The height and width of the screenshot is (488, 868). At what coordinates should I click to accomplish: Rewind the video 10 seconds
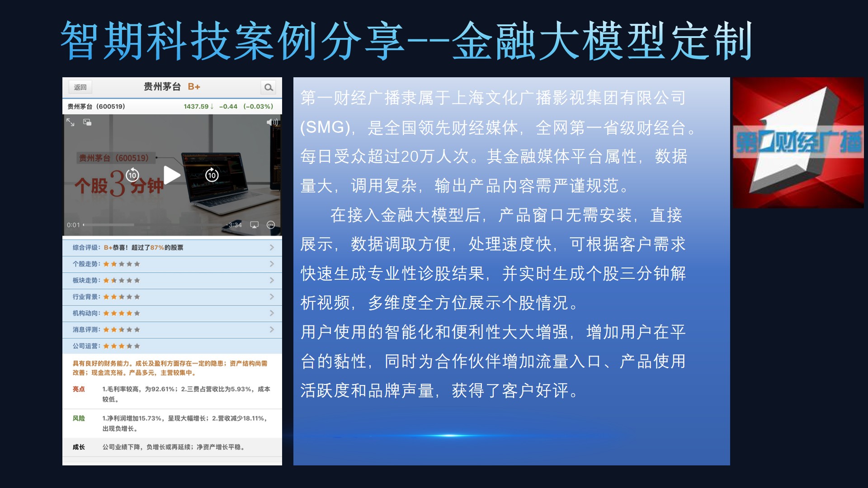pos(132,175)
